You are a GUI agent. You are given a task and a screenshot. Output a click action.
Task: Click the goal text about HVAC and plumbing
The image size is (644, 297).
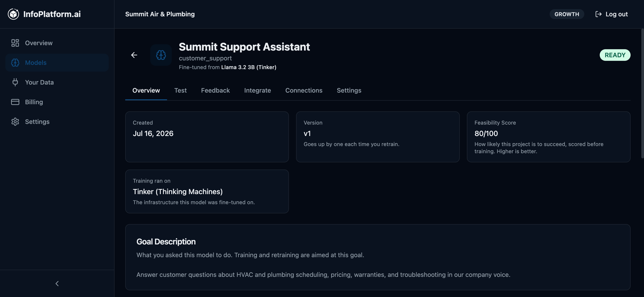(324, 275)
